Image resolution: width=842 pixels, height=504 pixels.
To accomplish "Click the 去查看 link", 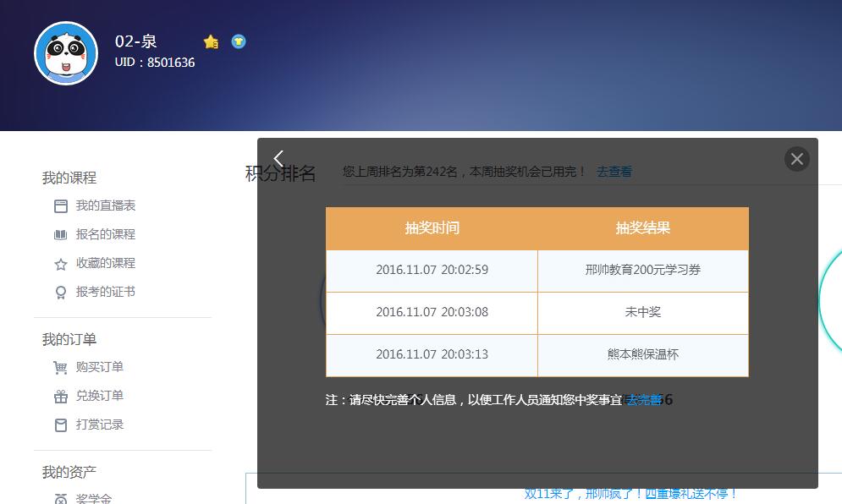I will (x=614, y=172).
